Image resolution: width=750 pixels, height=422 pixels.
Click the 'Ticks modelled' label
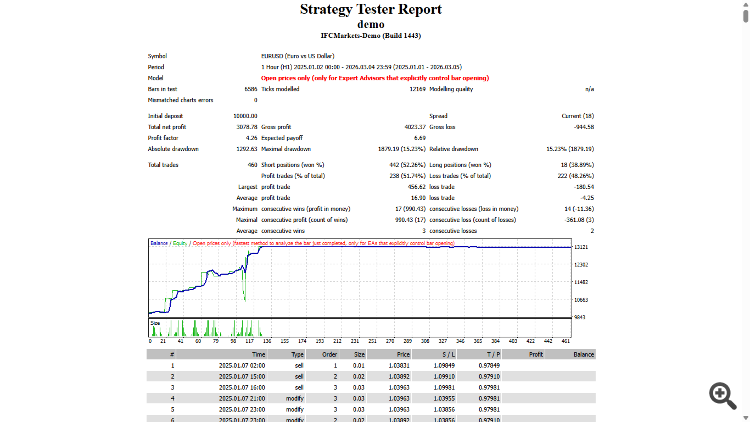[280, 89]
